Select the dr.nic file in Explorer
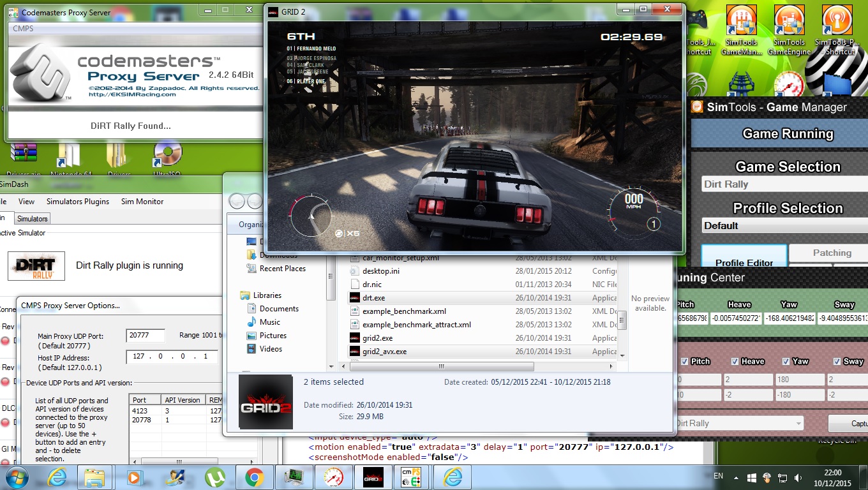Screen dimensions: 868x490 (x=482, y=285)
